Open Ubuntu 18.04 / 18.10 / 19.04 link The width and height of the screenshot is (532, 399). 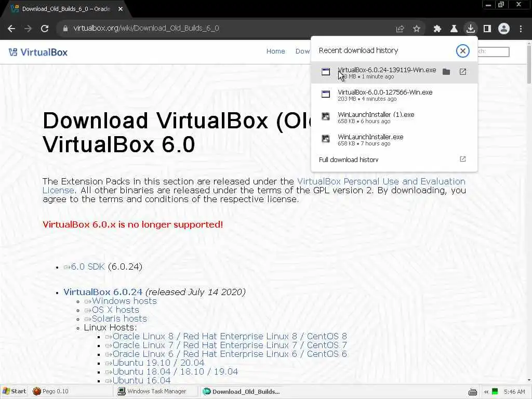point(175,371)
